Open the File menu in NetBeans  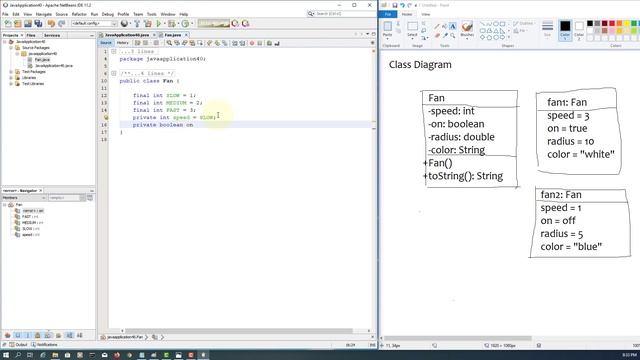pyautogui.click(x=5, y=14)
